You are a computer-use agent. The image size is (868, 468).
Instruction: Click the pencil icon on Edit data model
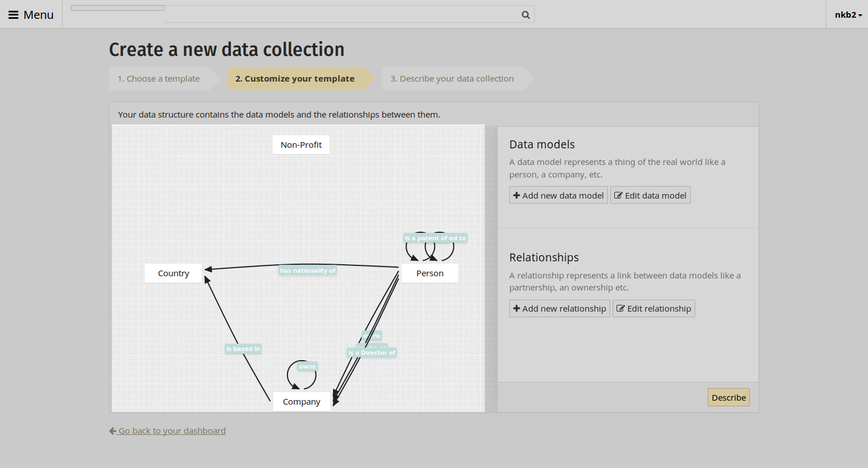coord(618,195)
